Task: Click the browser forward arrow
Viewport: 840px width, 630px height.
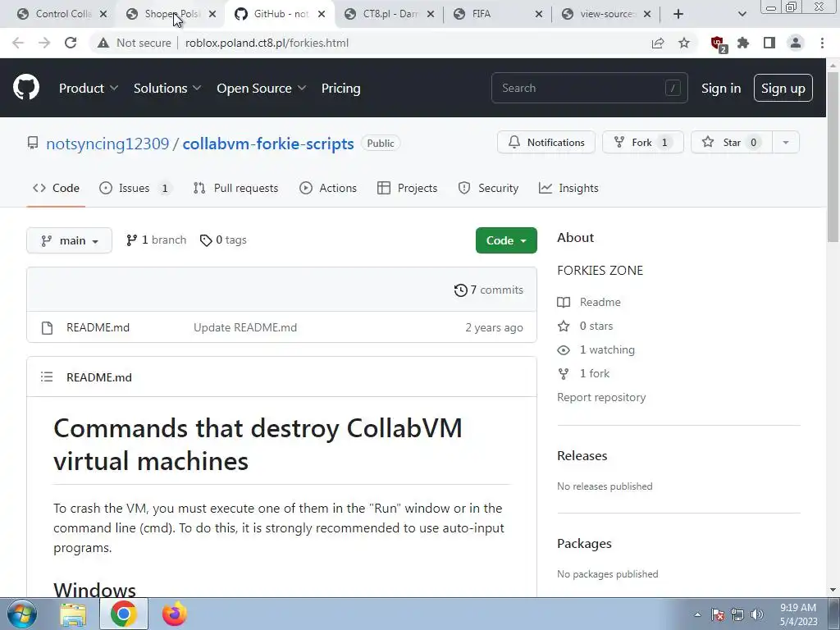Action: pyautogui.click(x=44, y=43)
